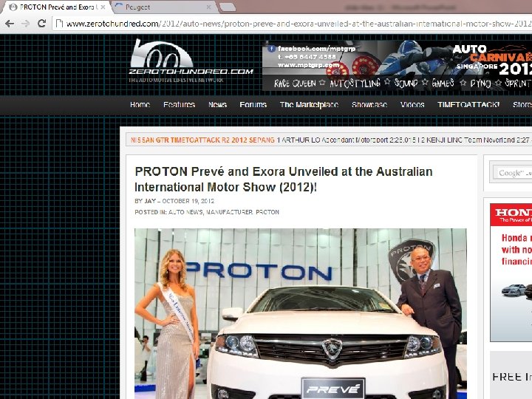
Task: Click the Proton Prevé car photo
Action: 301,313
